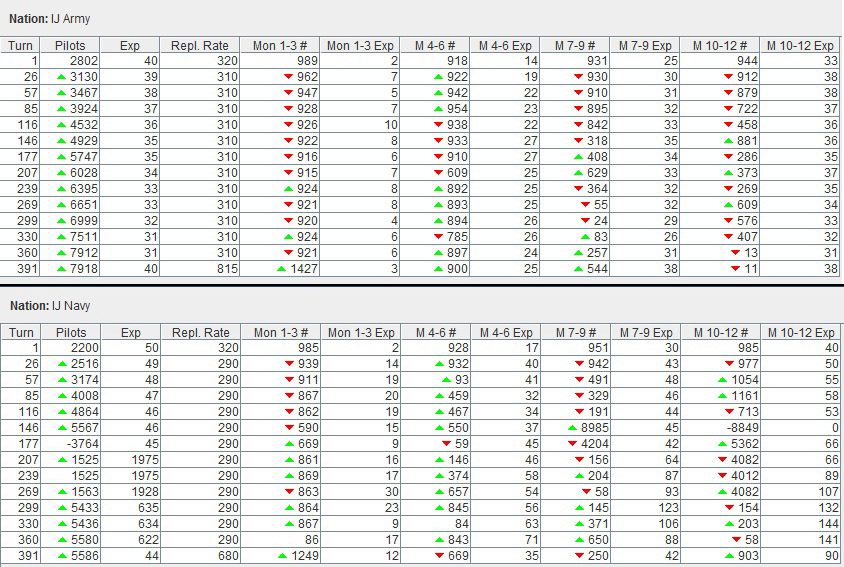
Task: Click green up arrow beside Army value 1427
Action: tap(282, 269)
